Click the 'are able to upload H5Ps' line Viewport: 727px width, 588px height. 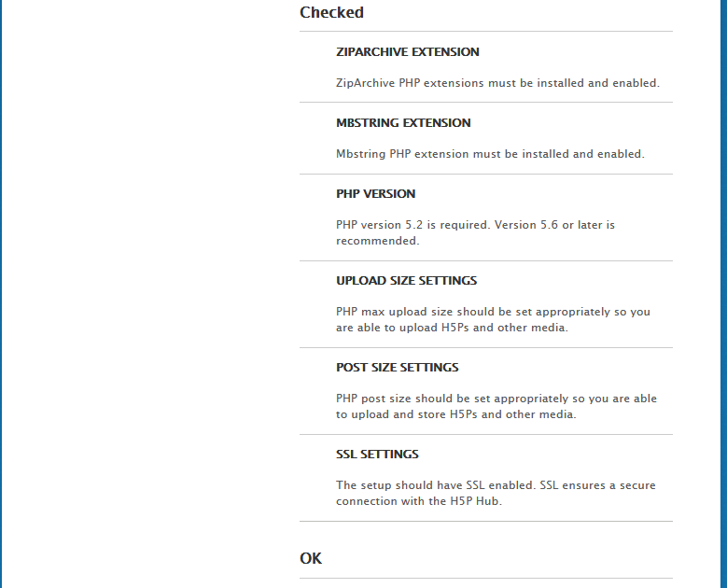(452, 328)
